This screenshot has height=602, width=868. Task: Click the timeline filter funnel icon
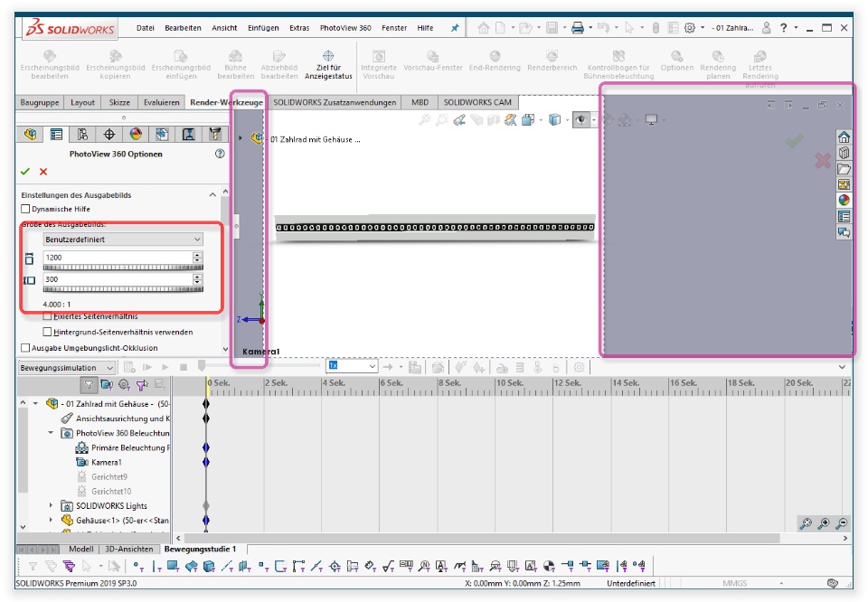89,384
